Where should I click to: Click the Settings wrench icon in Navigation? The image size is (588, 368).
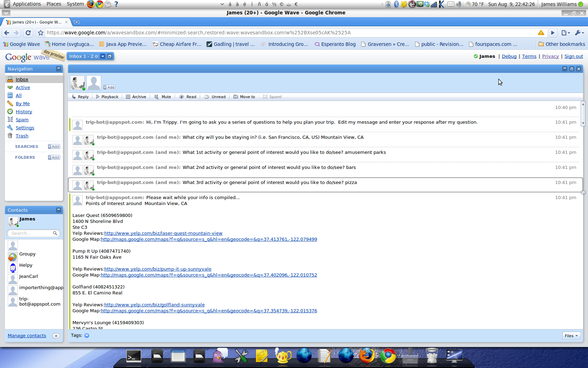coord(10,128)
